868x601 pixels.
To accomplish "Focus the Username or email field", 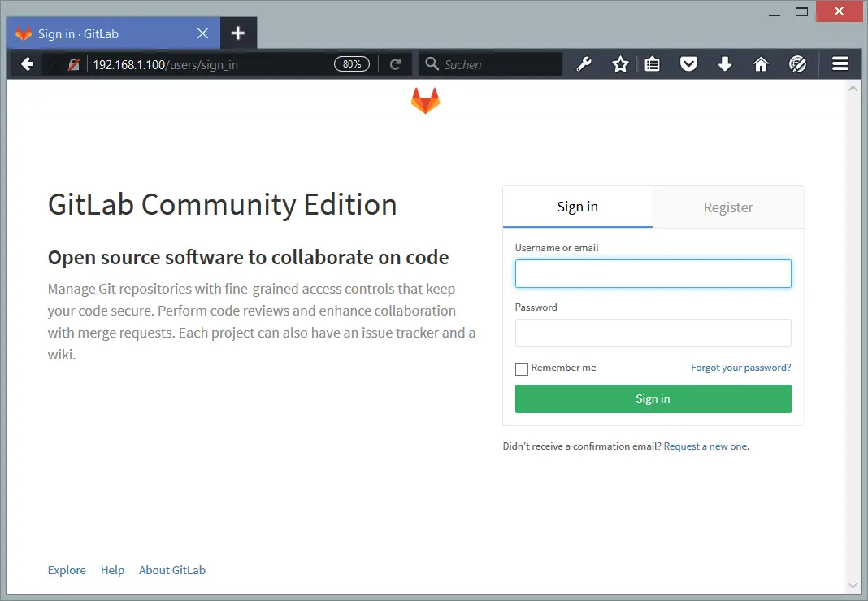I will (653, 273).
